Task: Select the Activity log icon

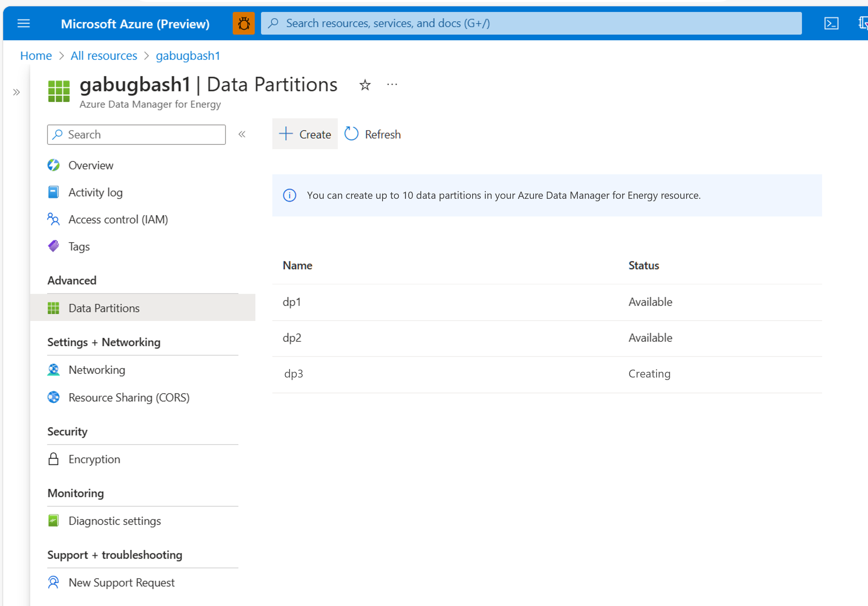Action: click(x=53, y=192)
